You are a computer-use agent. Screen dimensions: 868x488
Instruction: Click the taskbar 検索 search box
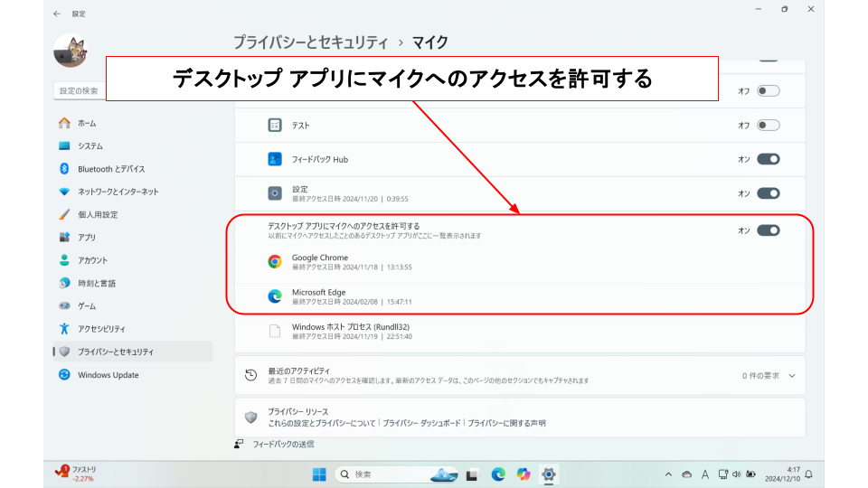pyautogui.click(x=378, y=474)
